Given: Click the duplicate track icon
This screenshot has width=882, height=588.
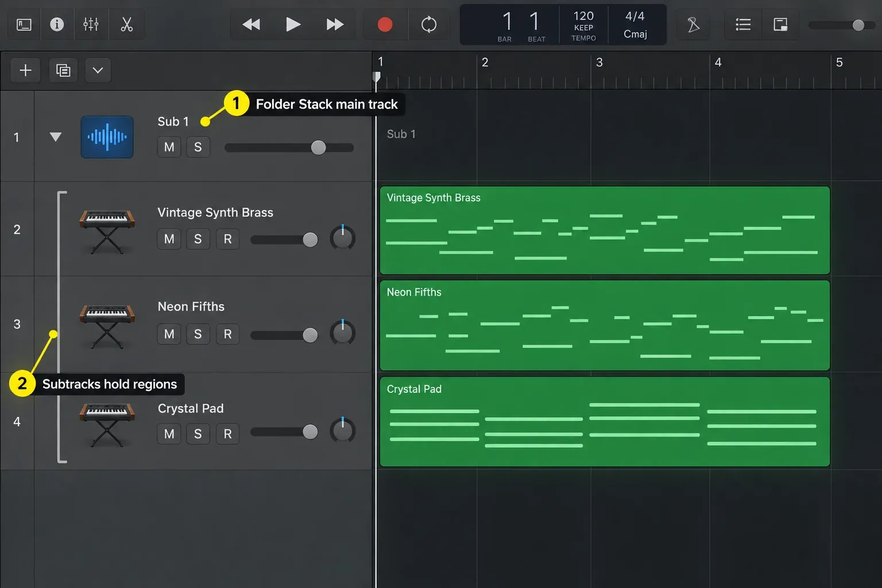Looking at the screenshot, I should click(x=63, y=71).
